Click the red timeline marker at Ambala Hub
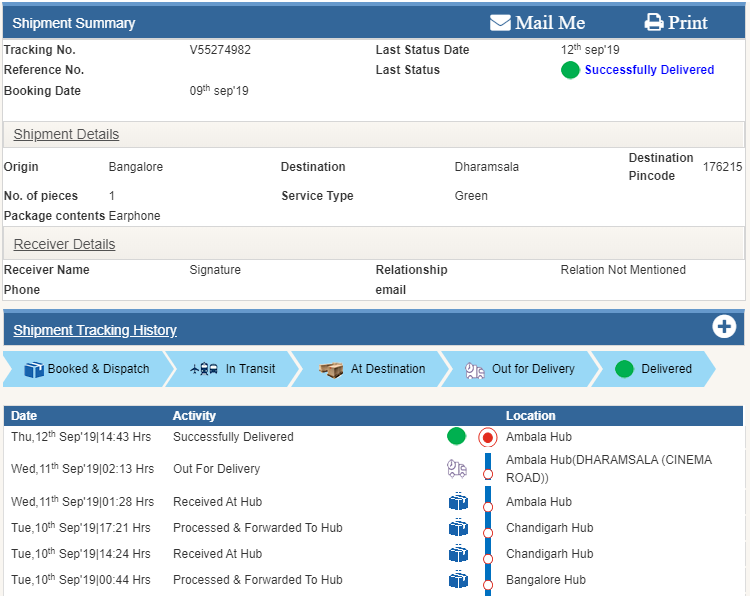This screenshot has height=596, width=750. pyautogui.click(x=488, y=437)
